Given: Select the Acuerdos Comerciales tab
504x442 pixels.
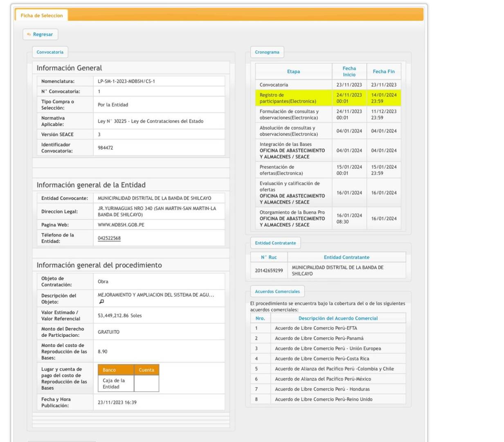Looking at the screenshot, I should (277, 292).
